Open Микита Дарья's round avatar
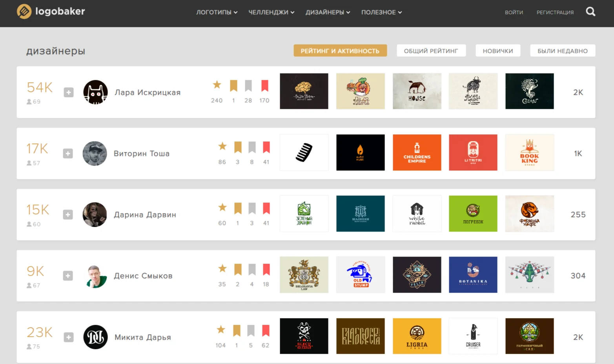The image size is (614, 364). (x=95, y=337)
